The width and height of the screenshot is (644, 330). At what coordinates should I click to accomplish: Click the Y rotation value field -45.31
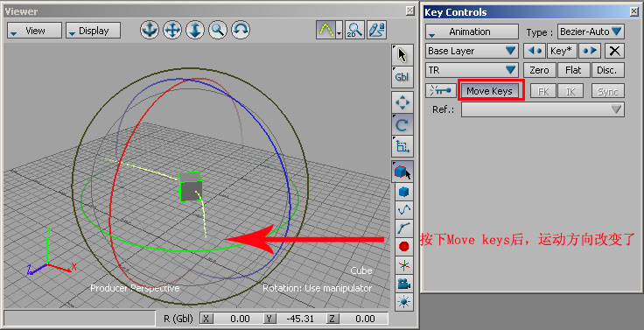(301, 319)
